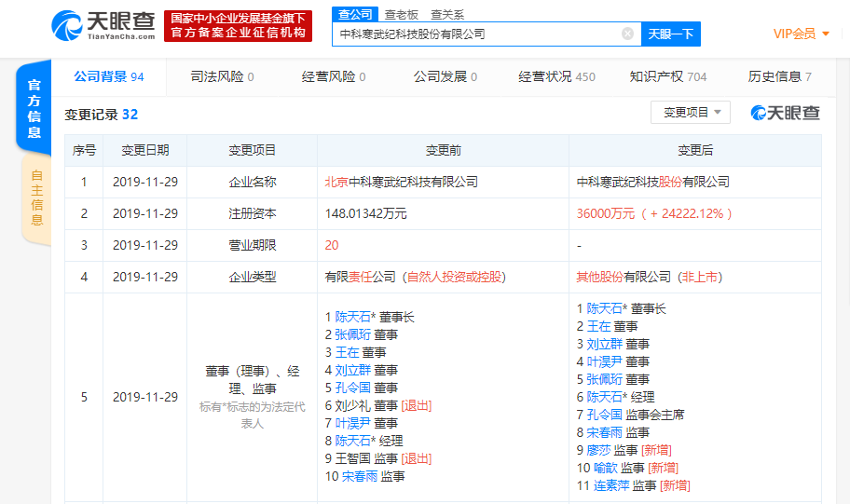Clear the search box with X icon
Screen dimensions: 850x504
click(x=627, y=34)
